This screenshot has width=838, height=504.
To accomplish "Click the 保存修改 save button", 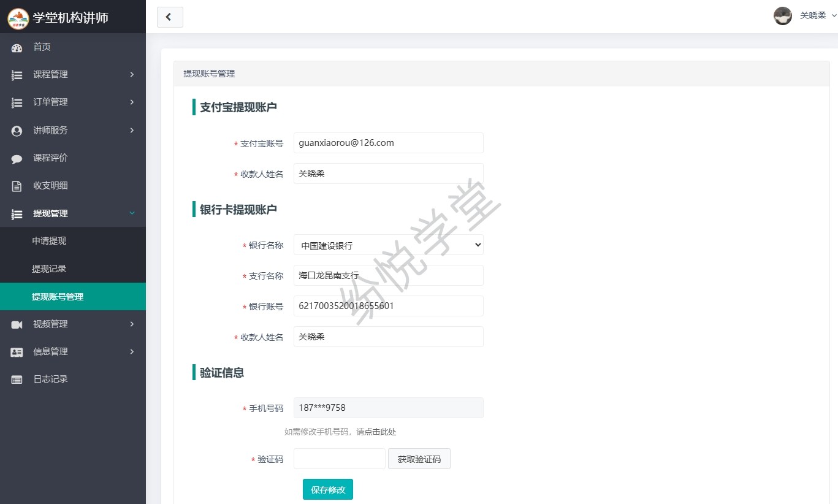I will coord(328,490).
